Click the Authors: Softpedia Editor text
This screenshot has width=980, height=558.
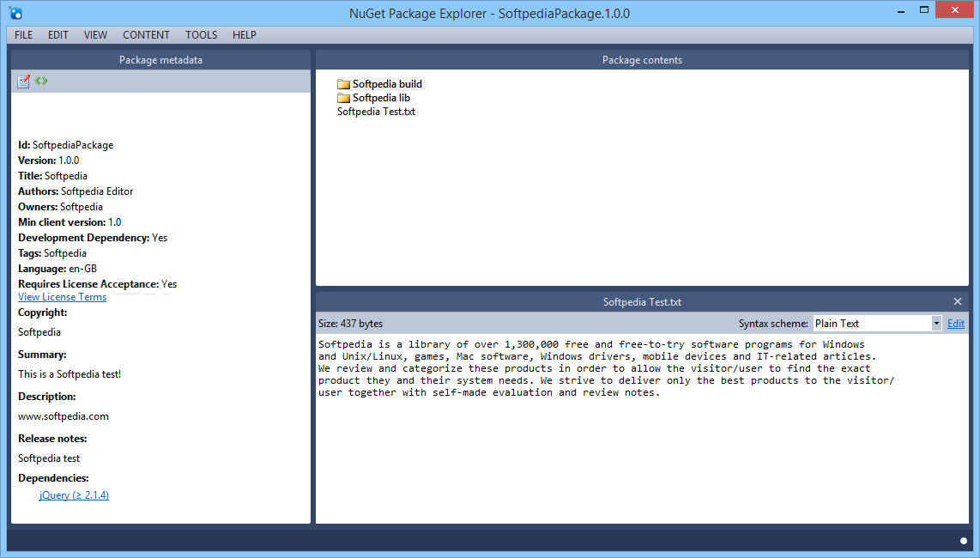pos(76,191)
